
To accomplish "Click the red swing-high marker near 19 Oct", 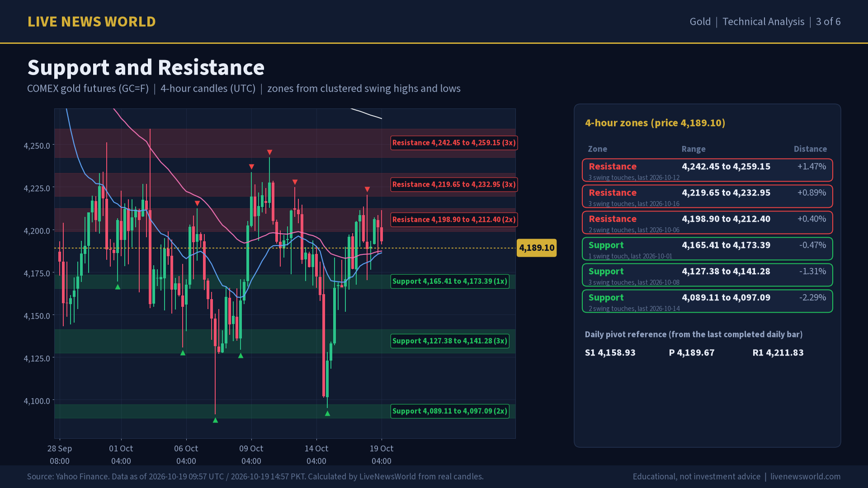I will (x=367, y=189).
